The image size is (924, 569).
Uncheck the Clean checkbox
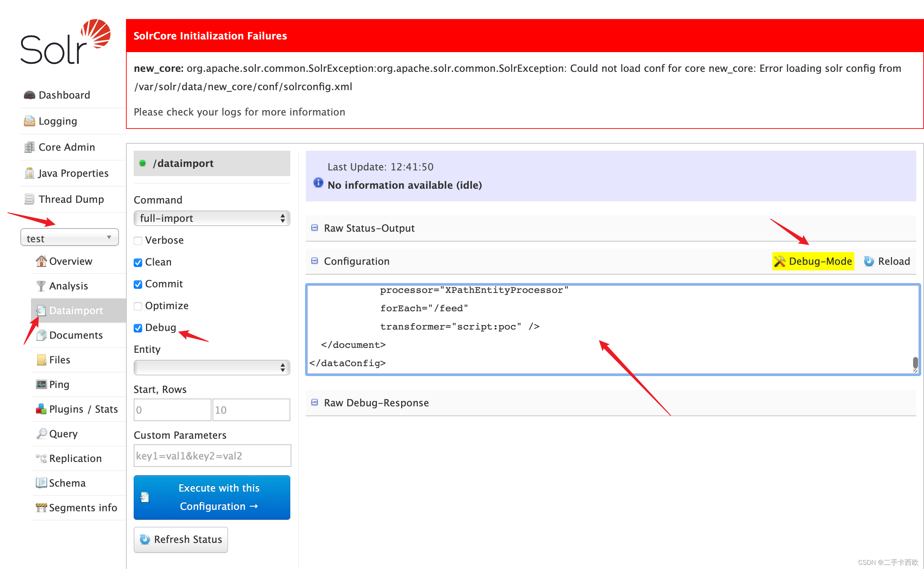[138, 262]
